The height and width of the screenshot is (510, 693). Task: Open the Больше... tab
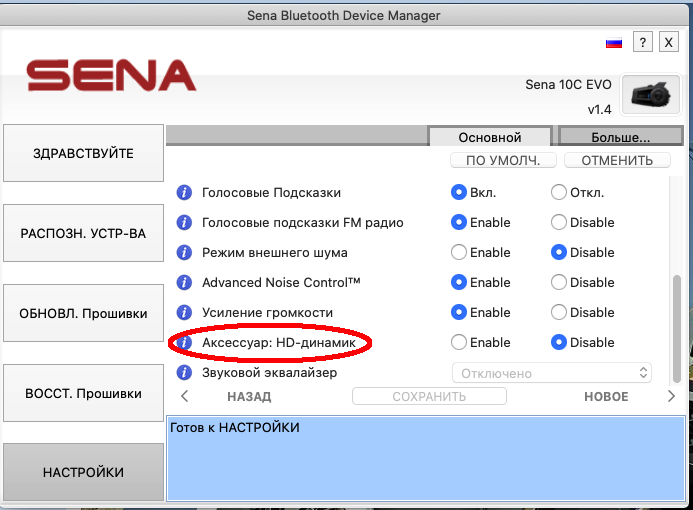click(620, 137)
